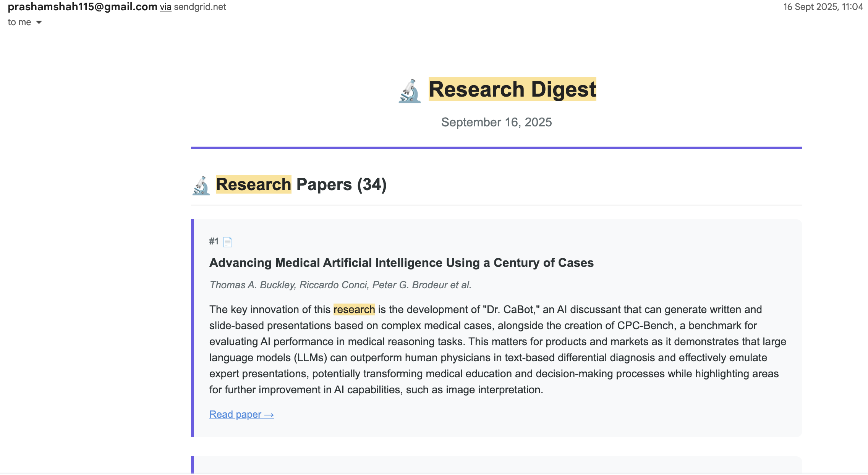Click the 'via' sendgrid.net sender link

coord(166,6)
